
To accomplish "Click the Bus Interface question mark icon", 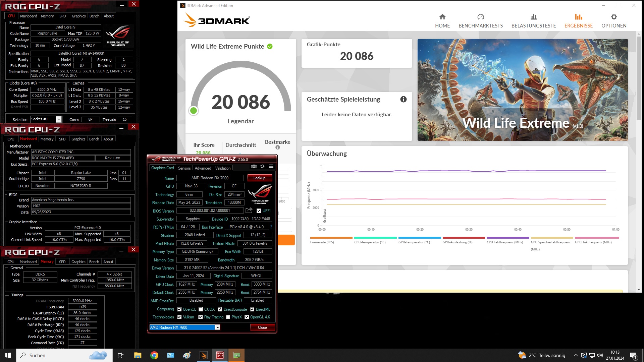I will (271, 227).
